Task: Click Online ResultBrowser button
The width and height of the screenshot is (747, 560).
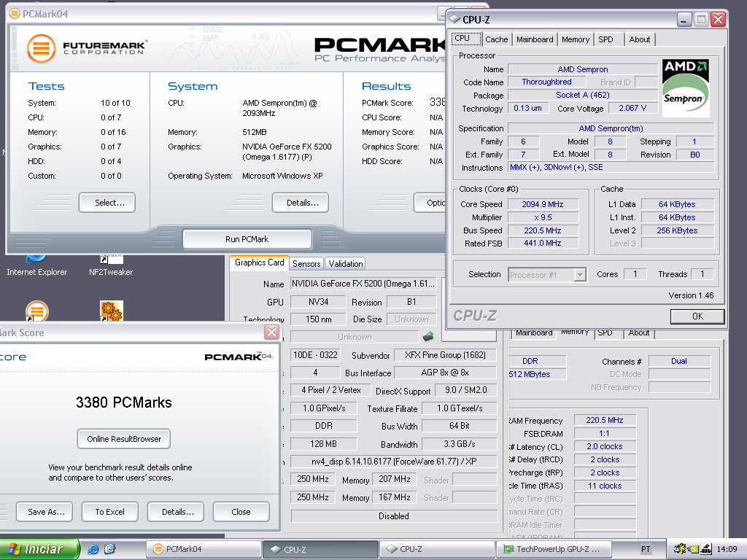Action: click(x=124, y=438)
